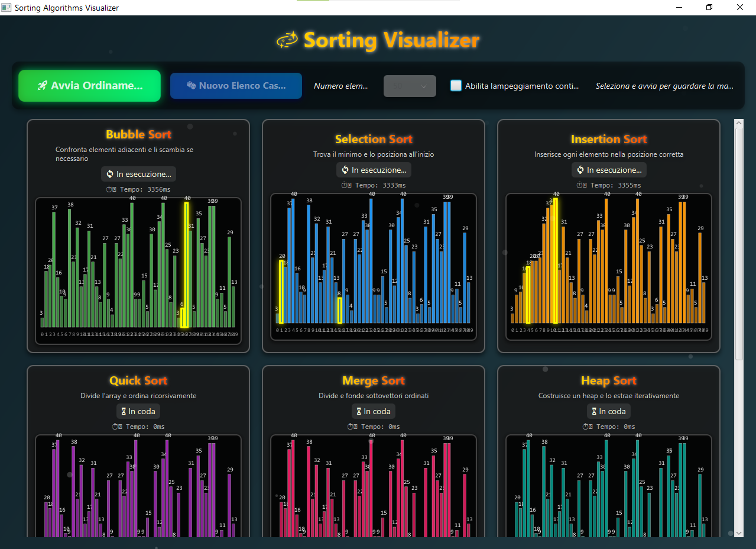Click description Costruisce un heap e lo estrae
This screenshot has height=549, width=756.
(609, 396)
